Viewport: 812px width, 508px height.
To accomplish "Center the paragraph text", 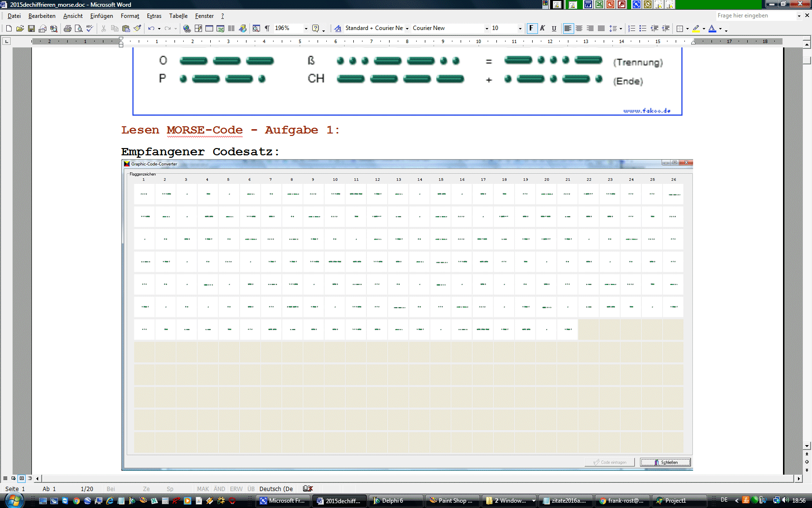I will pos(579,29).
